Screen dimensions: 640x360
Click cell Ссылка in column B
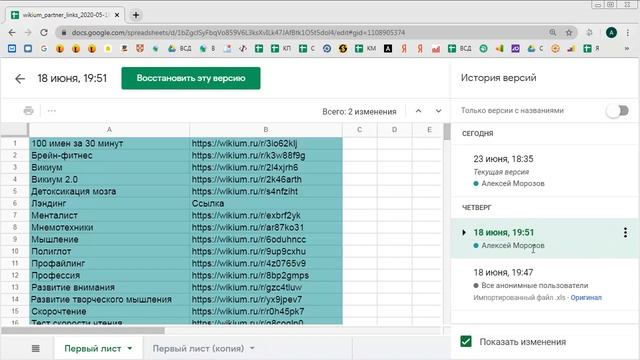click(266, 203)
